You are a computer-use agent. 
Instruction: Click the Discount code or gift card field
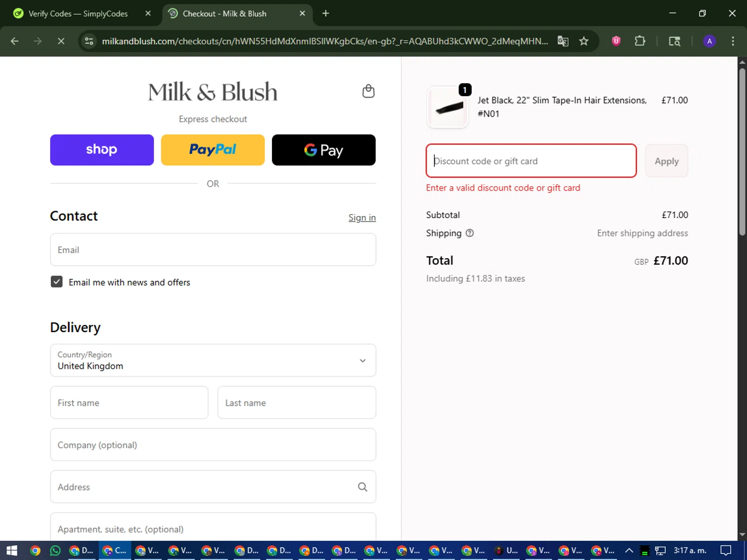pyautogui.click(x=531, y=161)
